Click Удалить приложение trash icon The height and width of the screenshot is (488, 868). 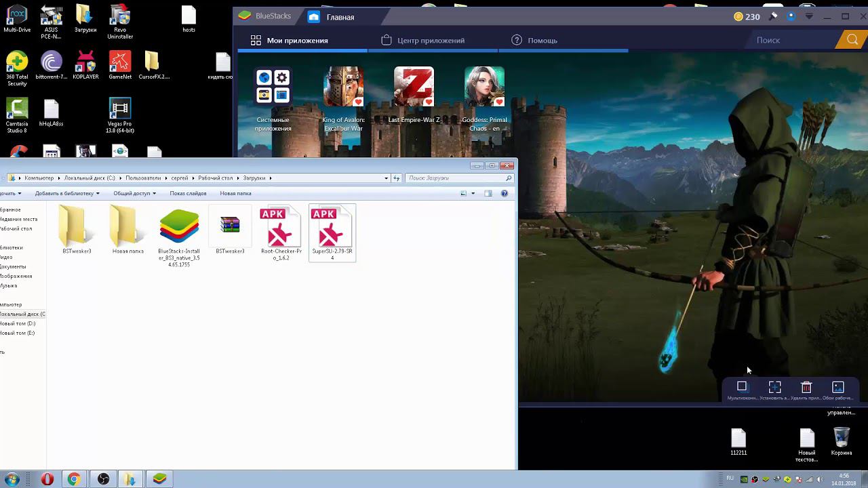coord(806,390)
